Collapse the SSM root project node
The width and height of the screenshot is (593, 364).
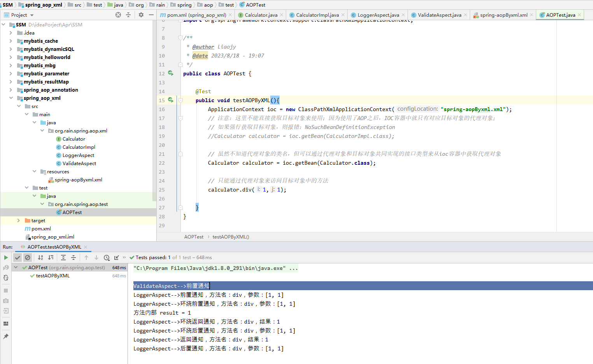click(x=3, y=24)
